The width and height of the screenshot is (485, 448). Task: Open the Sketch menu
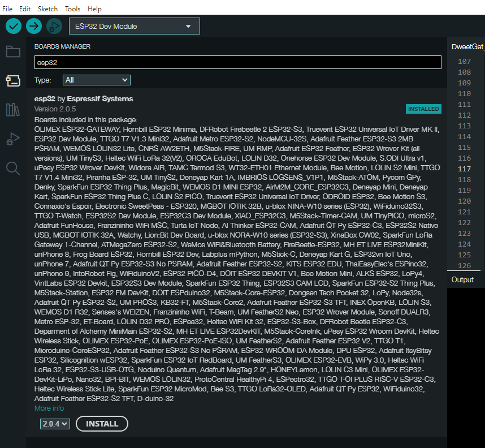pos(47,9)
